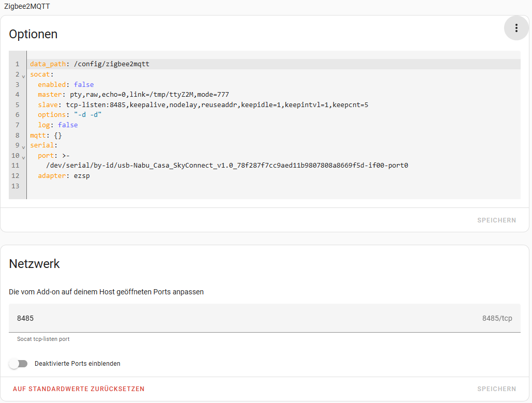Viewport: 532px width, 403px height.
Task: Collapse the serial section fold arrow
Action: click(24, 147)
